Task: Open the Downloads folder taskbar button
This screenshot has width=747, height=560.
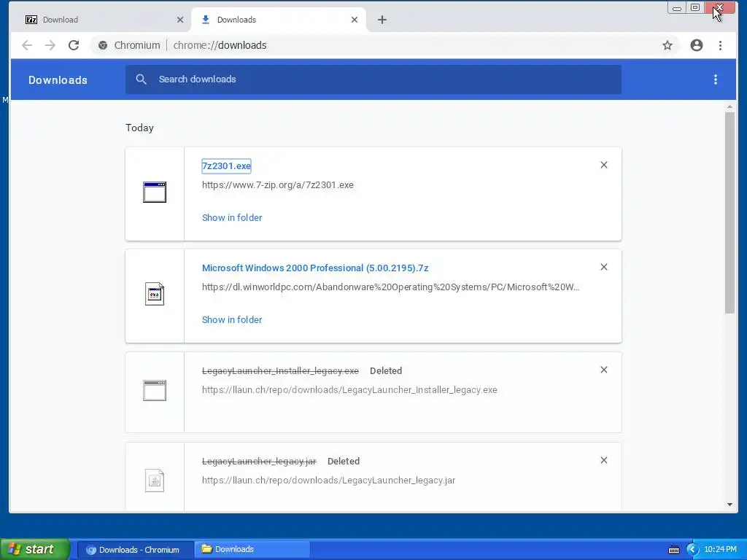Action: [x=252, y=550]
